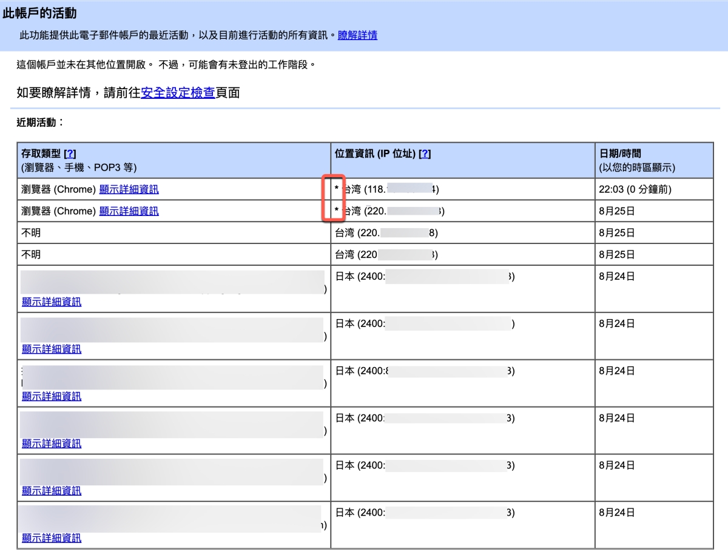Select the 22:03 (0 分鐘前) time cell
The height and width of the screenshot is (560, 728).
point(635,189)
